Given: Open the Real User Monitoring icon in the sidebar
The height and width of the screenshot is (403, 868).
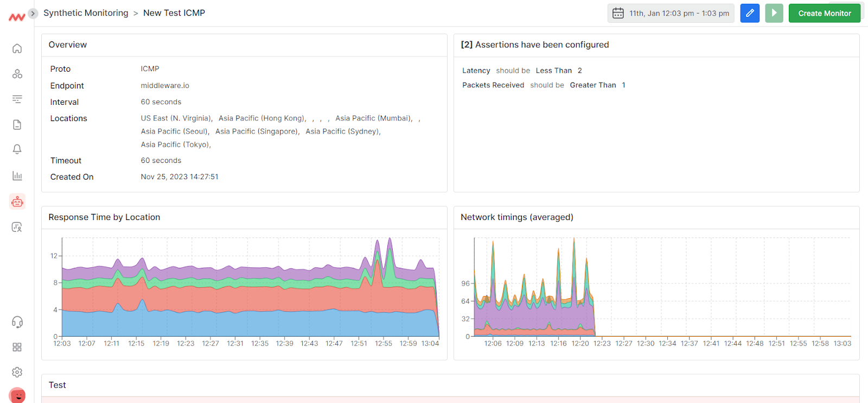Looking at the screenshot, I should point(17,227).
